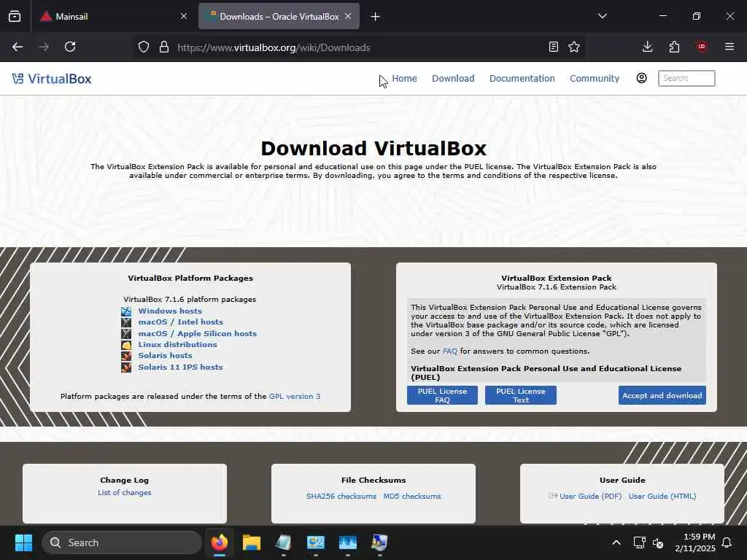This screenshot has height=560, width=747.
Task: Open the Community navigation item
Action: tap(595, 79)
